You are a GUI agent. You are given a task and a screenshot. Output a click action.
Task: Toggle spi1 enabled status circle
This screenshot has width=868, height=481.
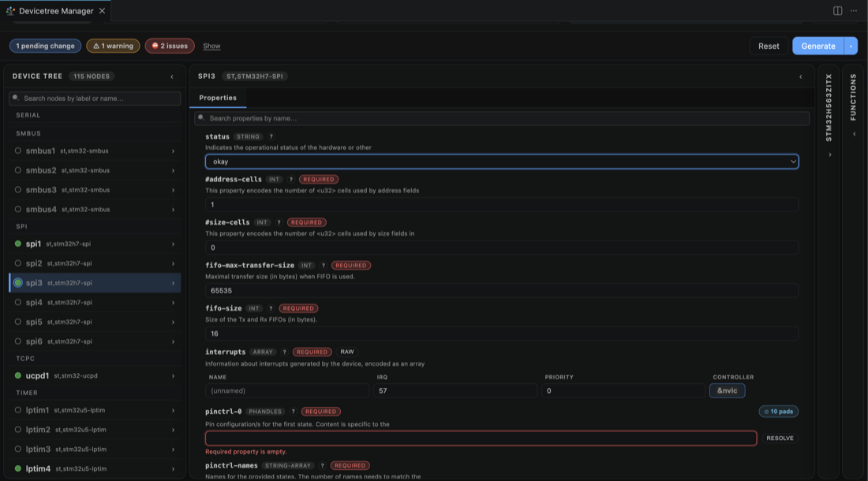click(x=17, y=244)
